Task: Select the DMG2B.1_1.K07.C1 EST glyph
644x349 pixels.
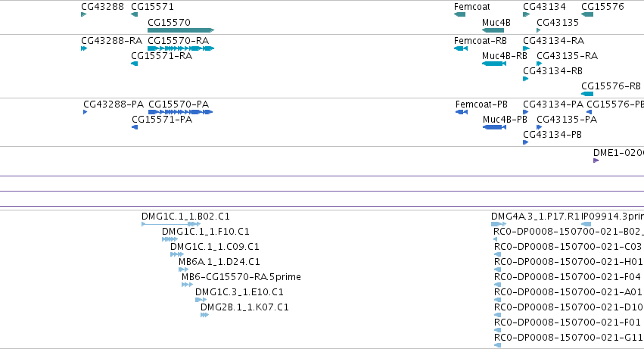Action: point(204,315)
